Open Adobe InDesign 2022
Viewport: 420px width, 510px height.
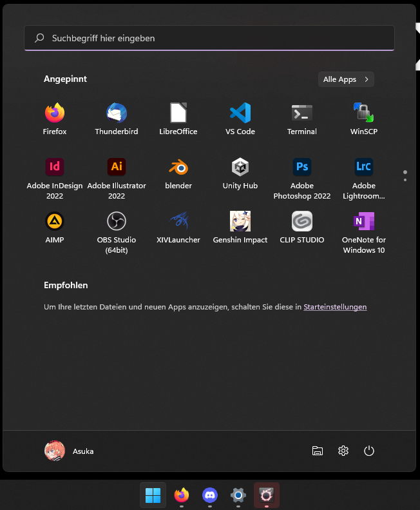[x=55, y=178]
